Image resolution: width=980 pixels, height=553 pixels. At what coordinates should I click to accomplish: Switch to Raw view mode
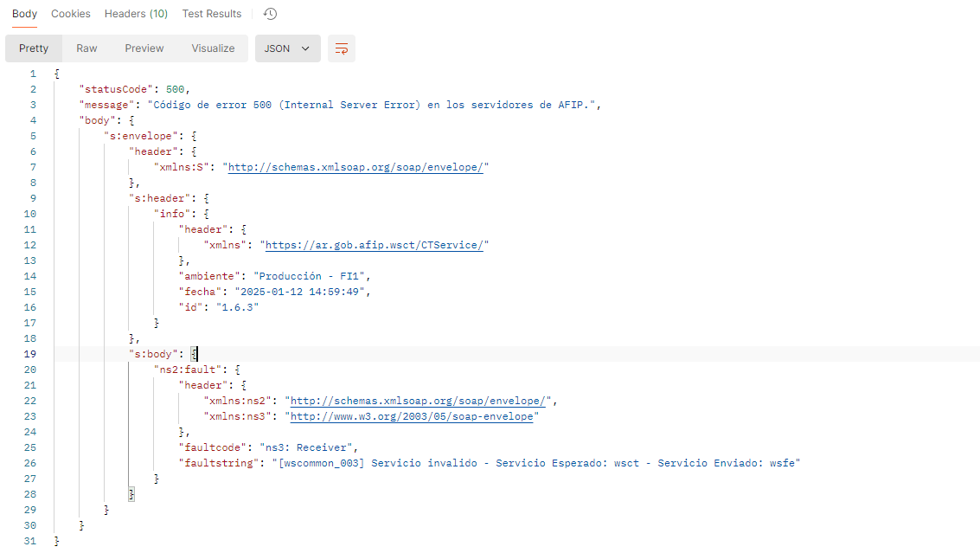pyautogui.click(x=86, y=48)
